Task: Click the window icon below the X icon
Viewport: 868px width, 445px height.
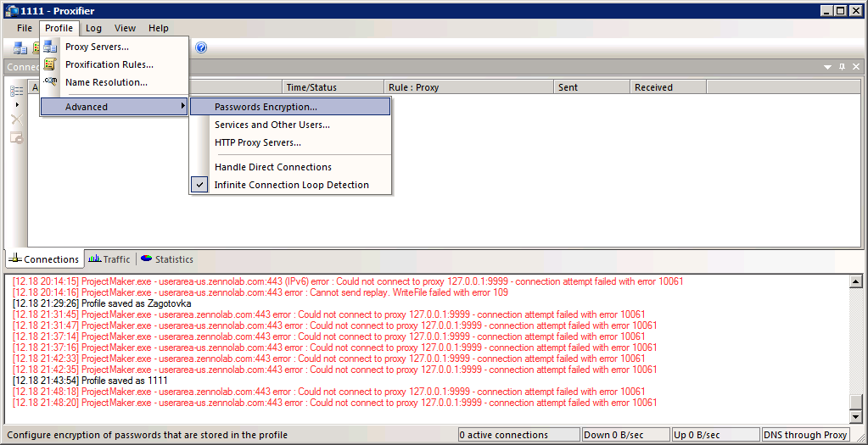Action: tap(17, 137)
